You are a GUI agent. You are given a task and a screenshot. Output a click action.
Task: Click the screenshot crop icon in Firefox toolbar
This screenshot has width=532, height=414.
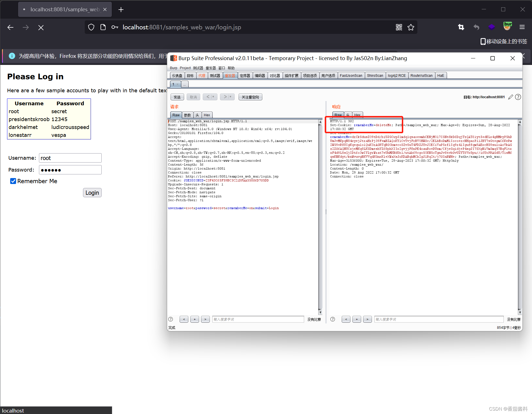(x=461, y=27)
